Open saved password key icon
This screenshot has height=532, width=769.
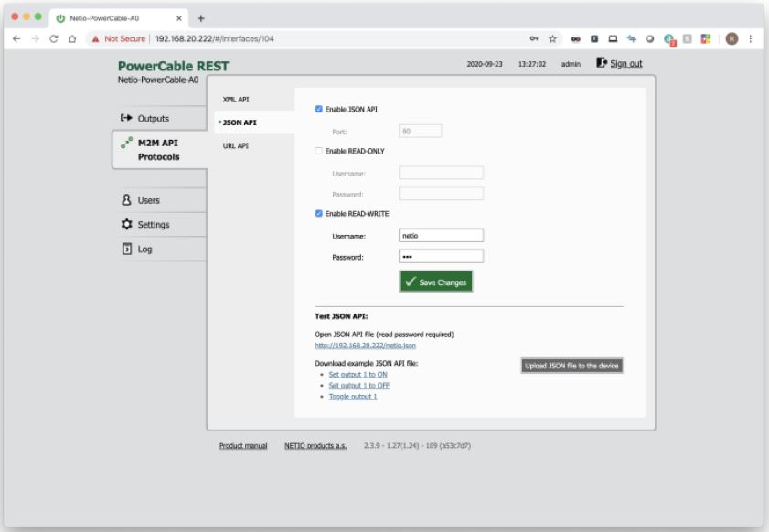tap(534, 38)
